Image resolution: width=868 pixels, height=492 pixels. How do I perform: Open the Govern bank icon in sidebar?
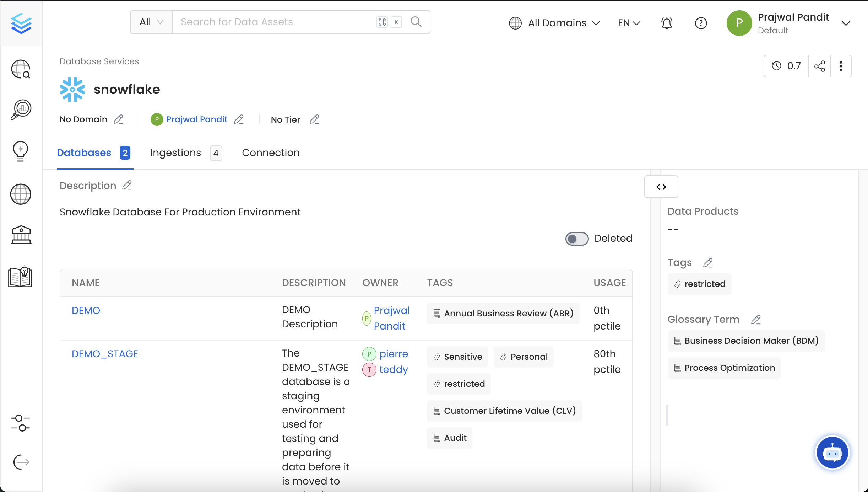(x=20, y=235)
